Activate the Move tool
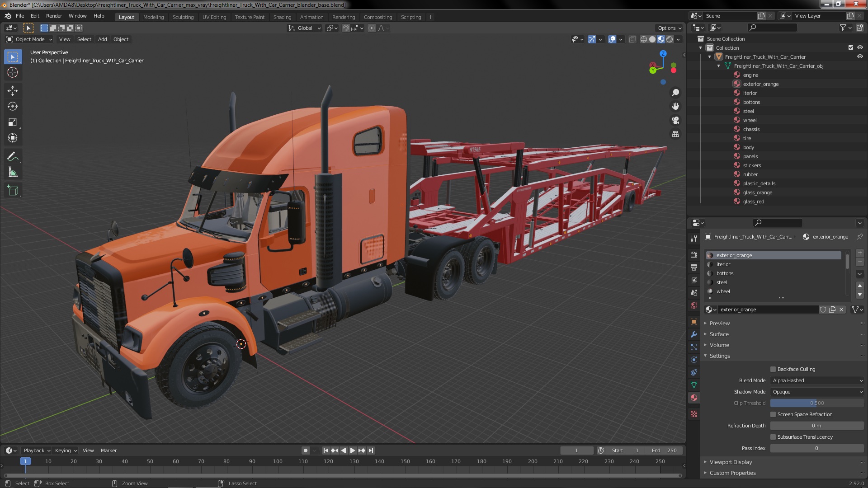 13,91
